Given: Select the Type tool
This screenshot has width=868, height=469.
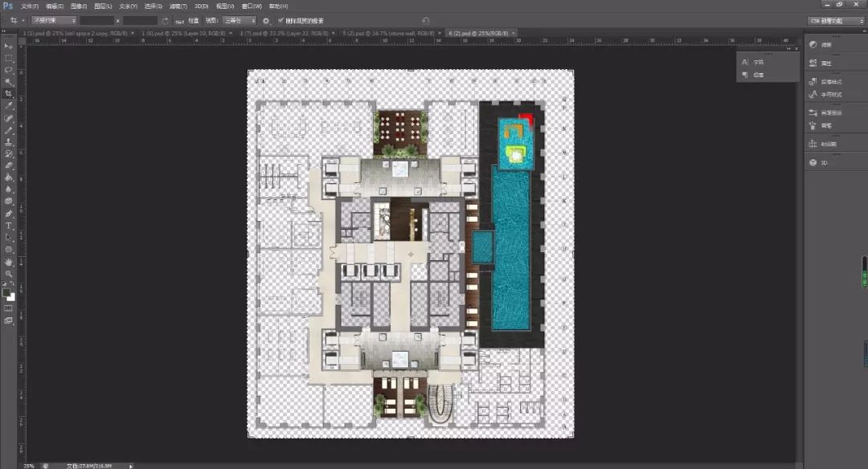Looking at the screenshot, I should click(x=9, y=226).
